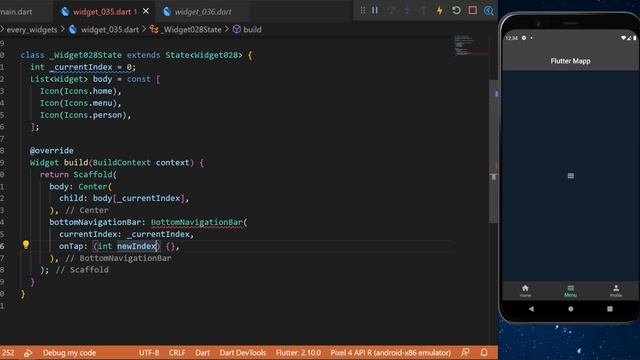Trigger Flutter hot reload lightning icon
This screenshot has height=360, width=640.
440,10
